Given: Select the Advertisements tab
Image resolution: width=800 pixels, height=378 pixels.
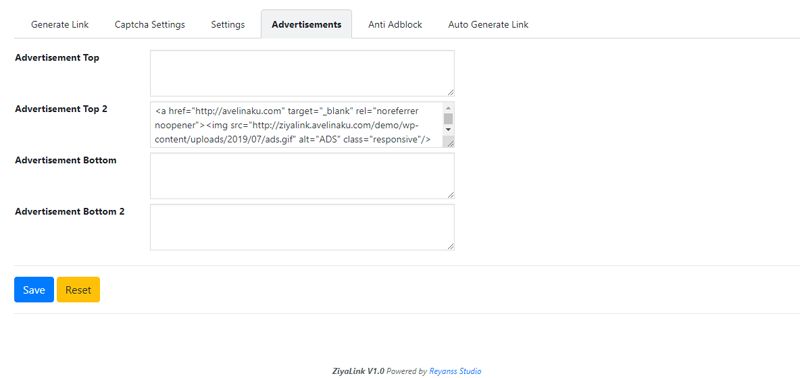Looking at the screenshot, I should 306,24.
